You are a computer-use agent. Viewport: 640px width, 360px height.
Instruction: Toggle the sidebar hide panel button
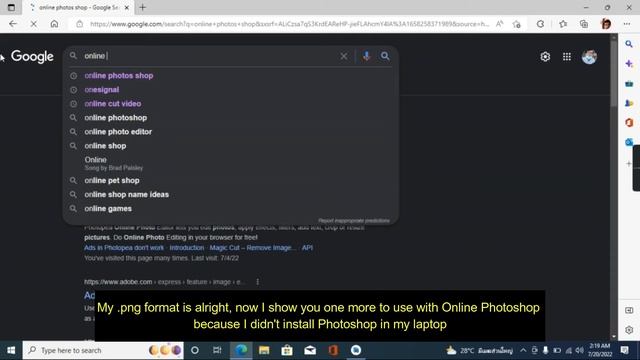[629, 310]
